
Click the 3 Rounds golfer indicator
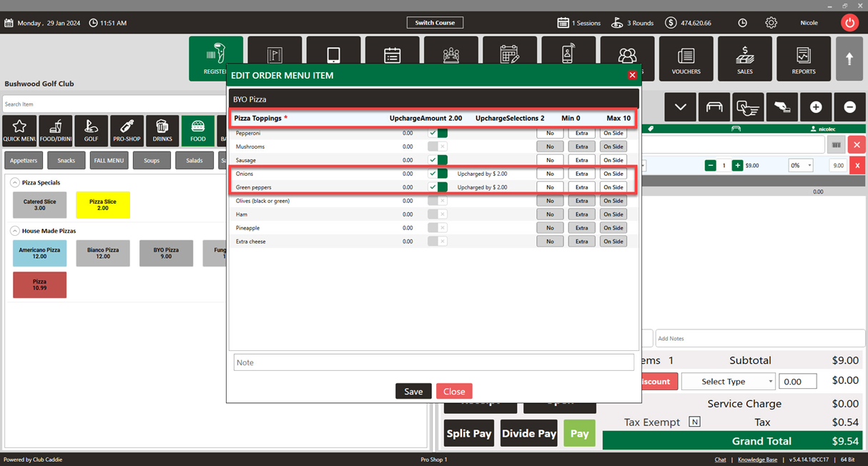(632, 23)
